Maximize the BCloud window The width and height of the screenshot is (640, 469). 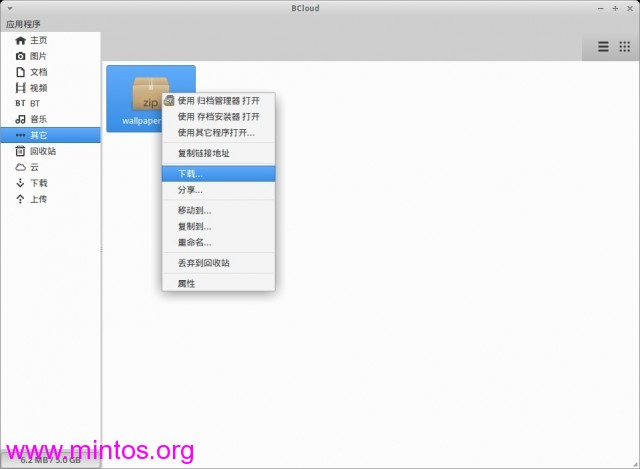point(615,9)
